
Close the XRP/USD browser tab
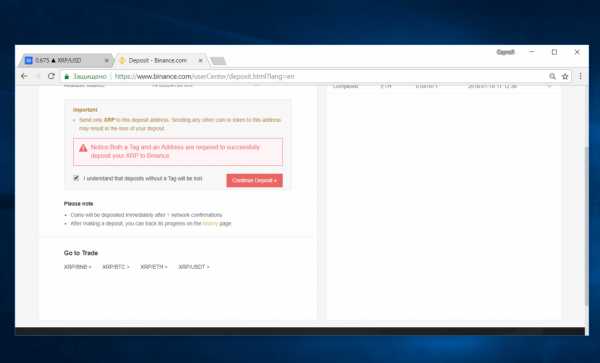(x=107, y=60)
